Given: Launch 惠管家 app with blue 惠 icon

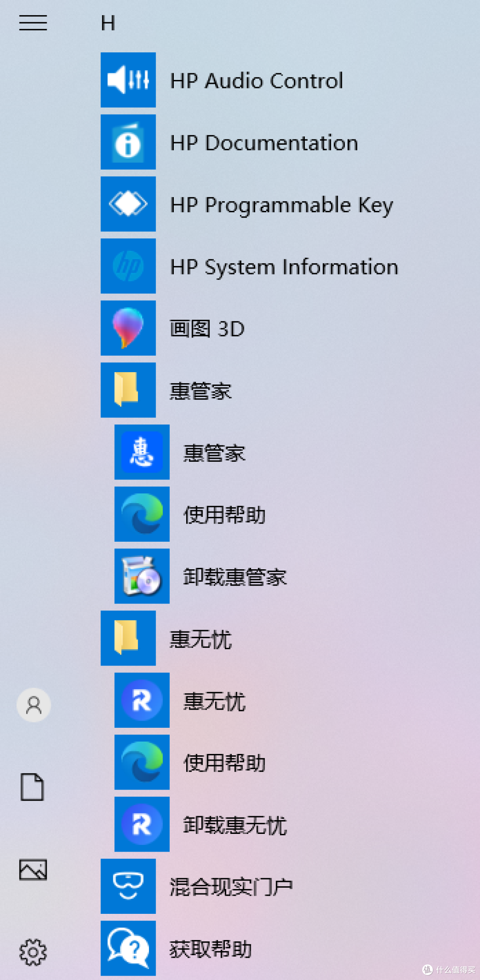Looking at the screenshot, I should click(142, 452).
